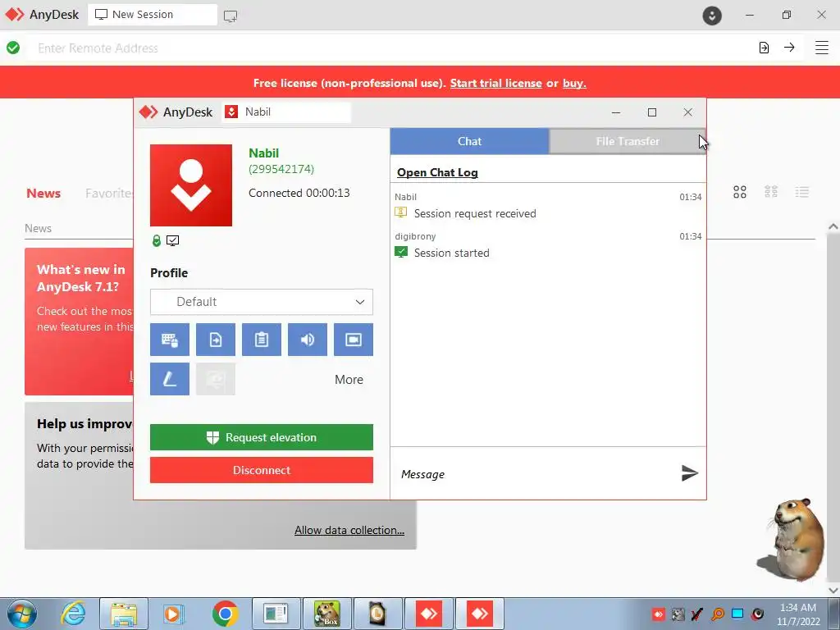The height and width of the screenshot is (630, 840).
Task: Switch to the Chat tab
Action: coord(469,141)
